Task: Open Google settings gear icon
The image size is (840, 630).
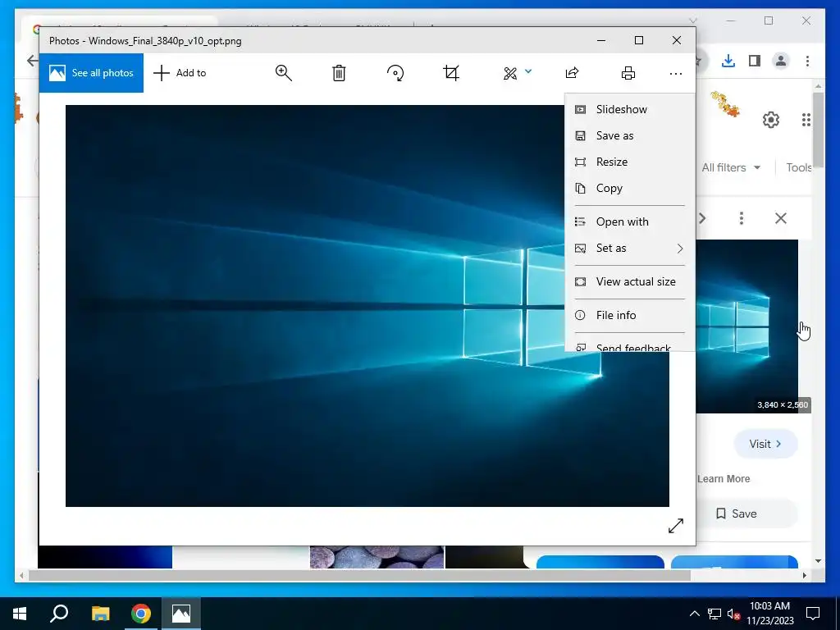Action: point(771,120)
